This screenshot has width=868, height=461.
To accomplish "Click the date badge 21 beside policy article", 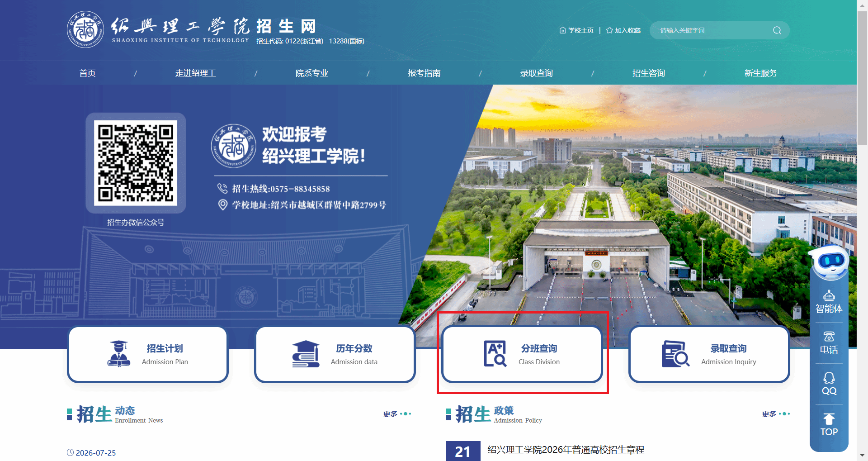I will [463, 451].
